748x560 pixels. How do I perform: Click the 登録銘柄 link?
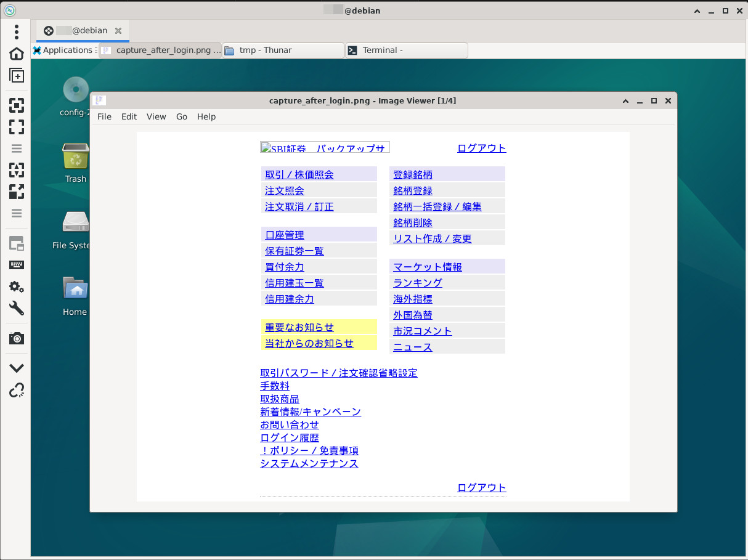[413, 174]
